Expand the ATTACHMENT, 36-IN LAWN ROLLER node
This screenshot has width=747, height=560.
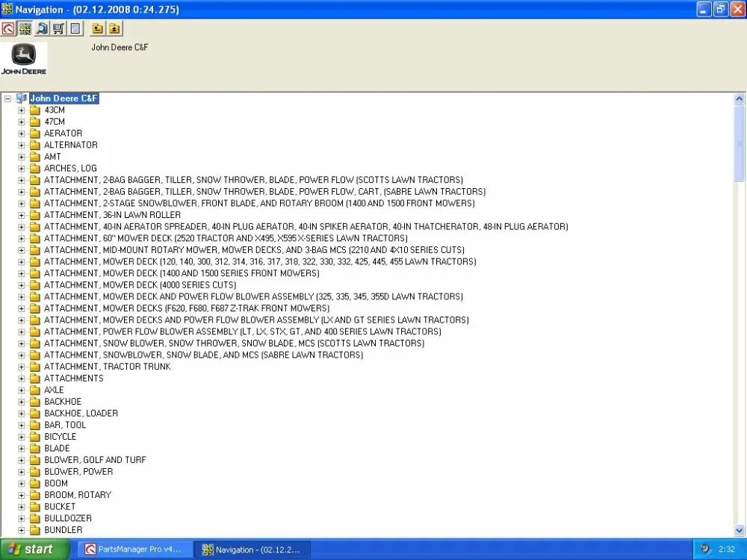22,215
